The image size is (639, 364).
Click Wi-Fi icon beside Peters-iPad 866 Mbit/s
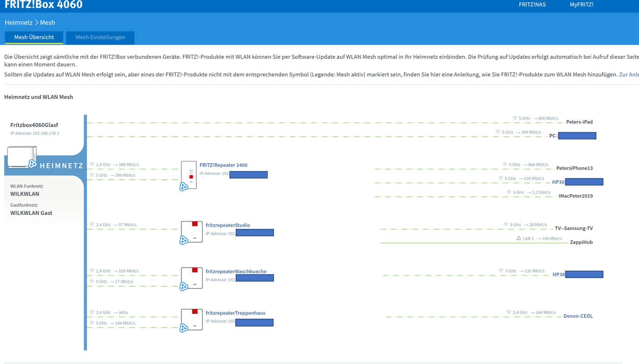coord(515,118)
